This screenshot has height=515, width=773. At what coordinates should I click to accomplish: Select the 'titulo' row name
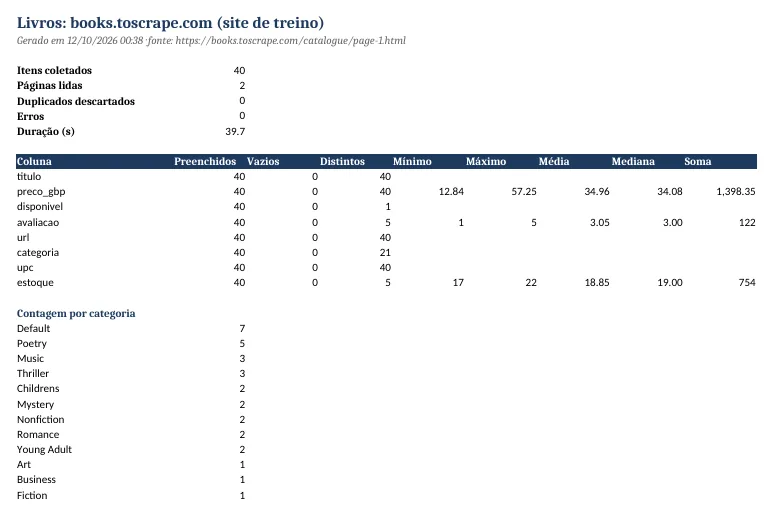(x=29, y=176)
